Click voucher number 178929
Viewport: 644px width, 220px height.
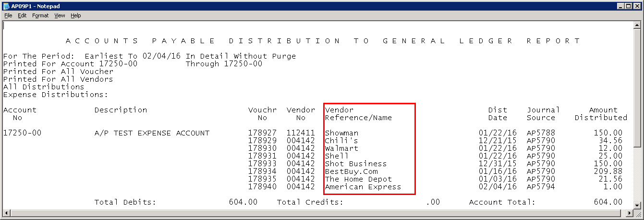point(262,141)
